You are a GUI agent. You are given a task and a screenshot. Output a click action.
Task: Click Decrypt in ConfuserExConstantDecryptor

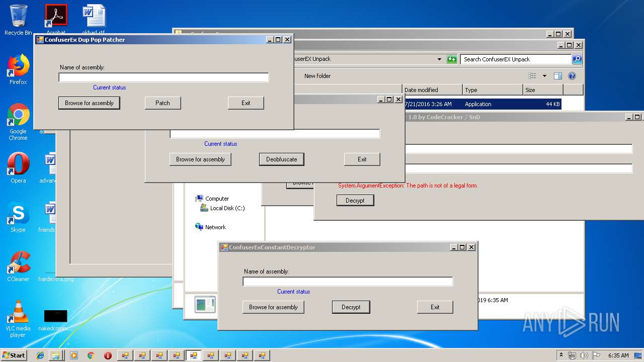pyautogui.click(x=351, y=307)
